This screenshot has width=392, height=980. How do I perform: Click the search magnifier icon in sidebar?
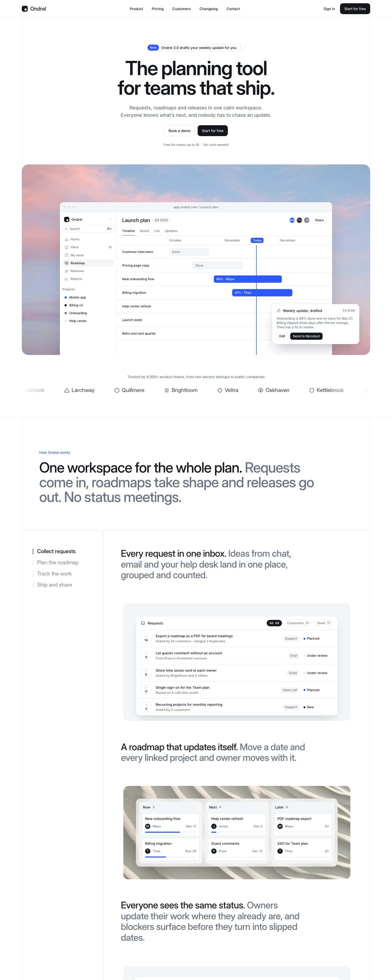[66, 229]
